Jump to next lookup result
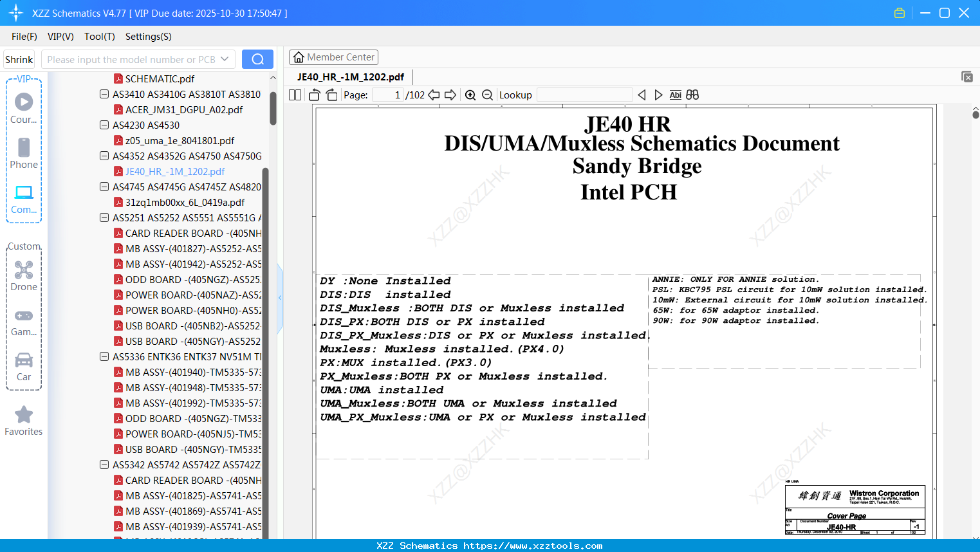 tap(658, 95)
